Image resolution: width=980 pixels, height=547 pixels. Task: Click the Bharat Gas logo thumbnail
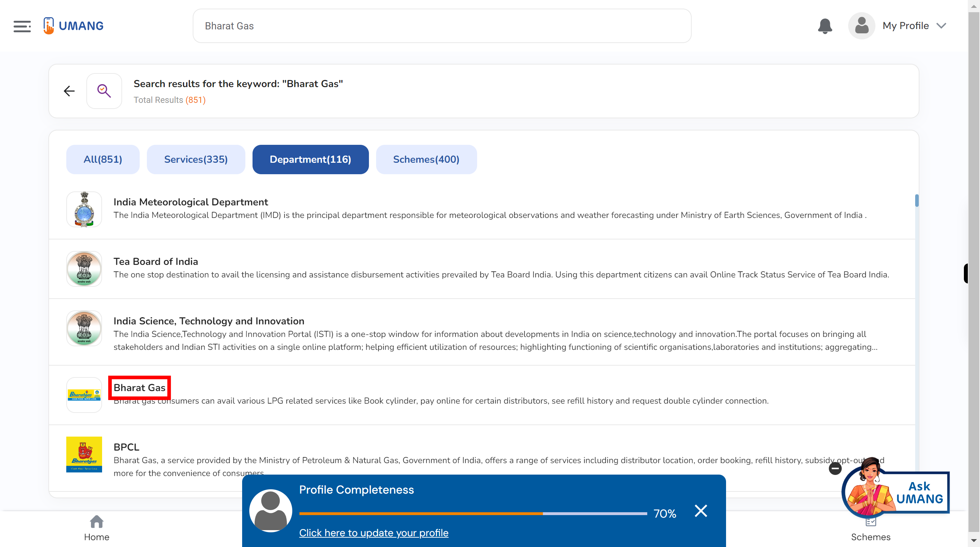click(x=84, y=395)
